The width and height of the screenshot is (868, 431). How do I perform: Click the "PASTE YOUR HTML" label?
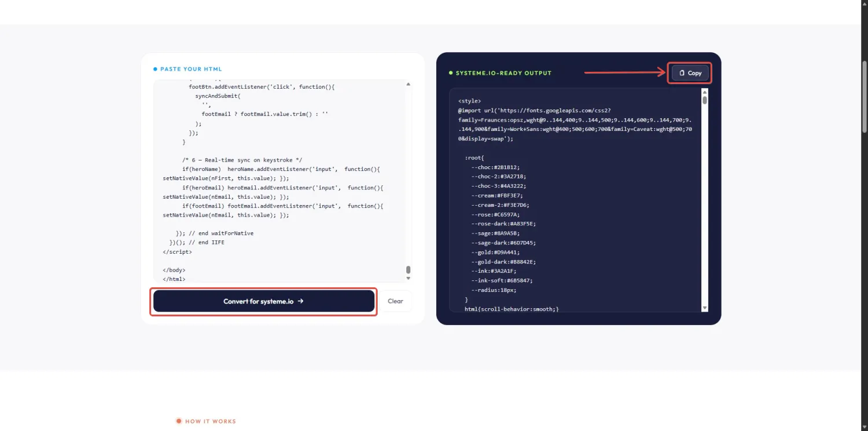coord(191,69)
